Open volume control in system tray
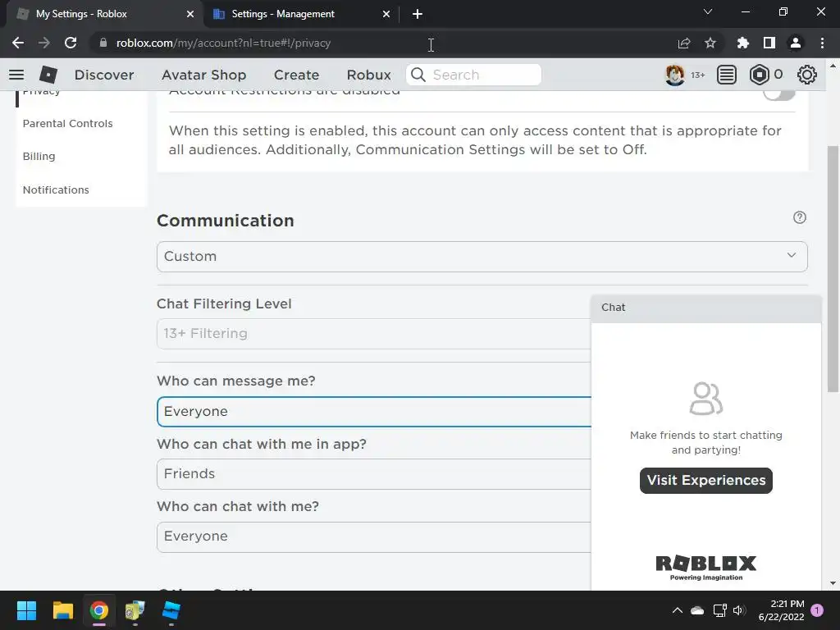 739,610
